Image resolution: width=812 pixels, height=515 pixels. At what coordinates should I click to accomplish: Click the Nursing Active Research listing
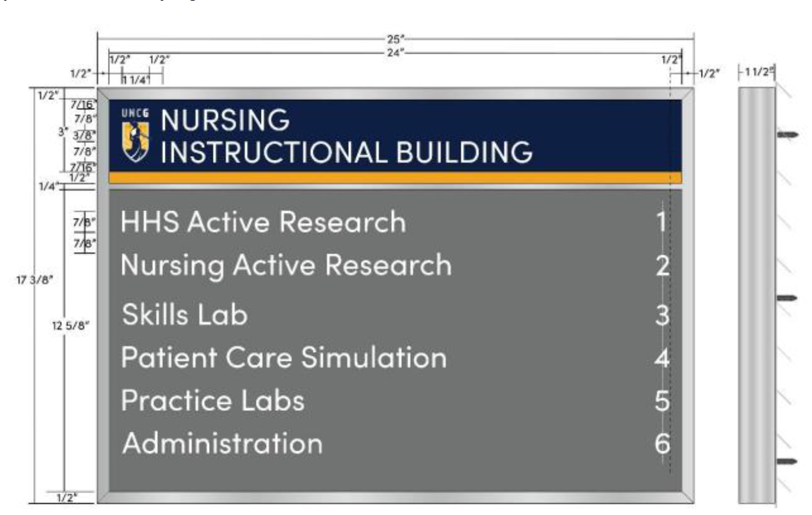point(286,267)
